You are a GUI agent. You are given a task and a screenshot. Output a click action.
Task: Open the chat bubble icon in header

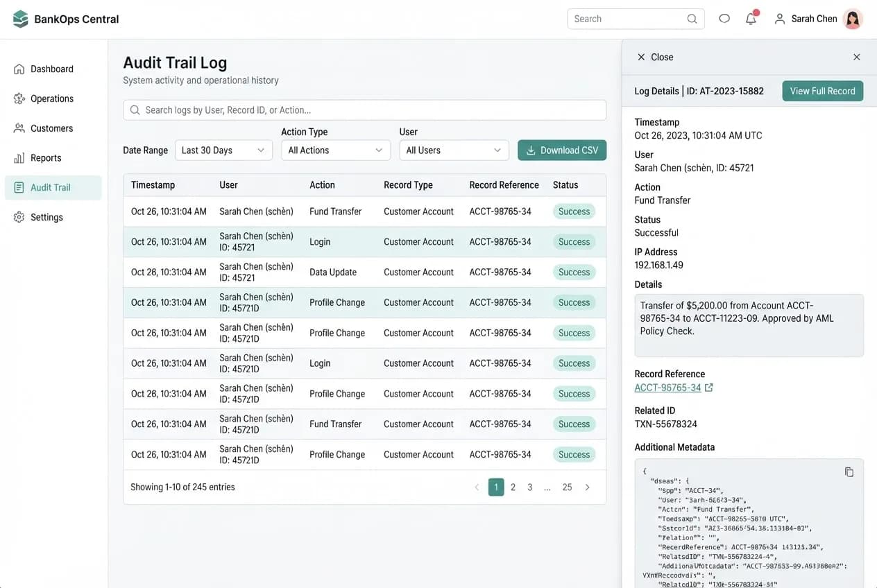coord(724,19)
